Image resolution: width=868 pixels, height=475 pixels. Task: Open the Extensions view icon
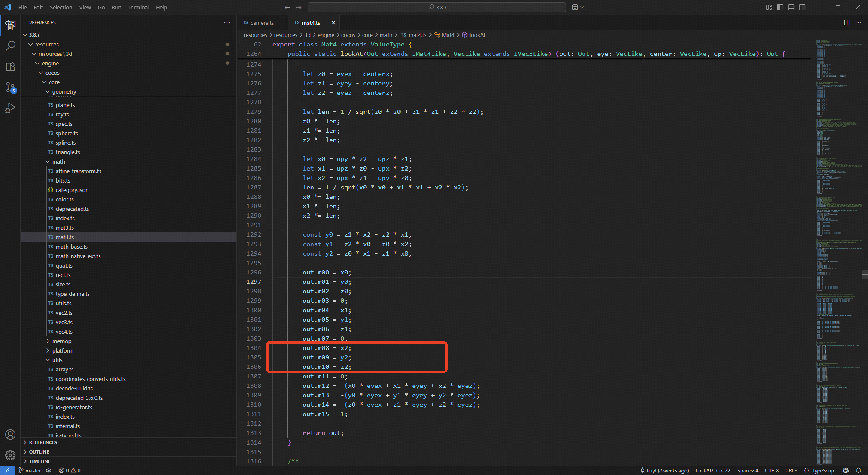point(10,67)
